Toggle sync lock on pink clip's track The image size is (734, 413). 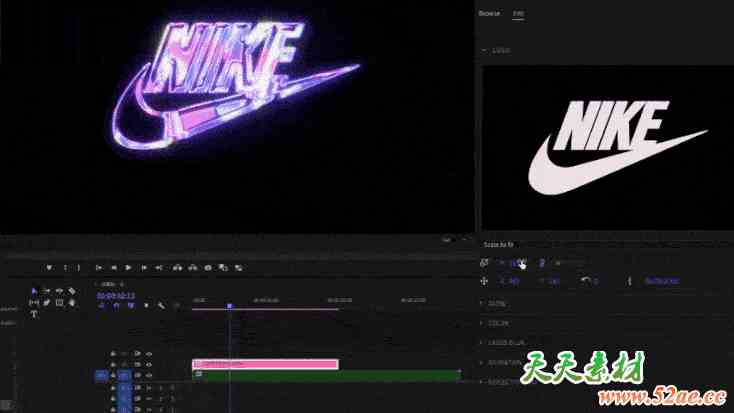tap(137, 364)
